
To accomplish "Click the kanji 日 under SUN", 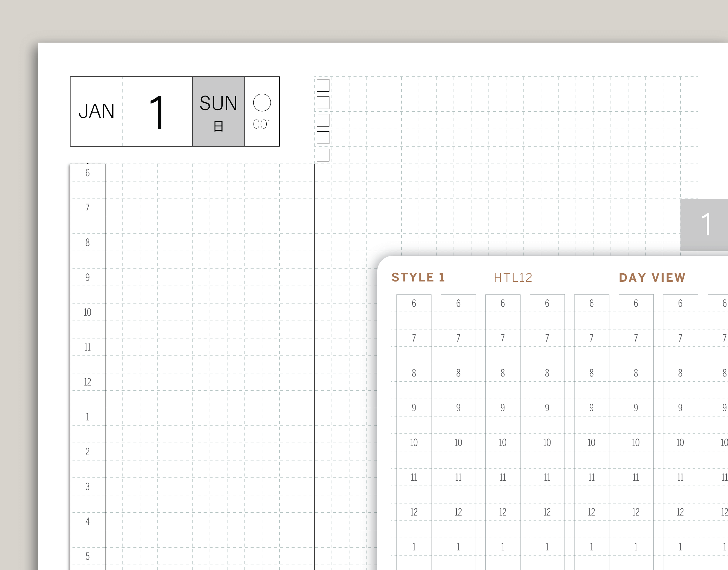I will 218,126.
